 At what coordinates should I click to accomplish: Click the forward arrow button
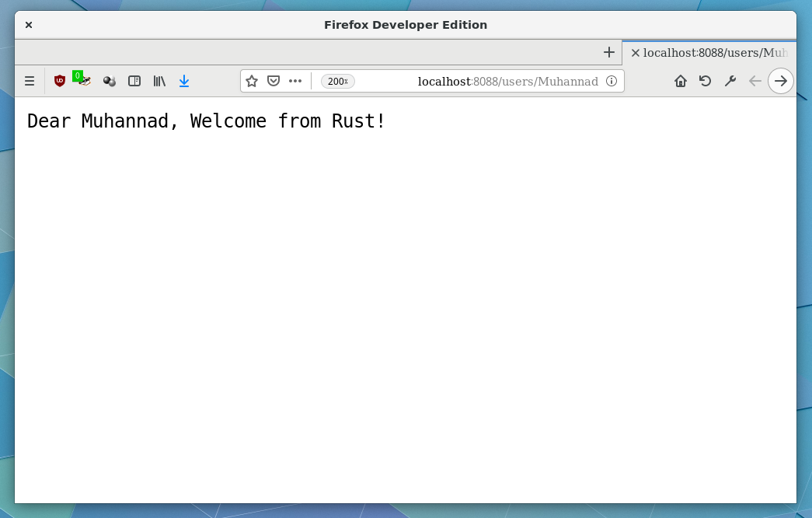tap(781, 81)
